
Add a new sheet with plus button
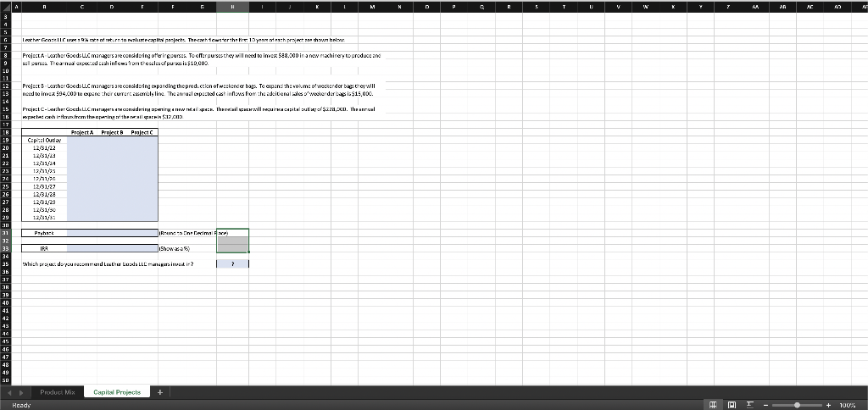click(x=160, y=391)
